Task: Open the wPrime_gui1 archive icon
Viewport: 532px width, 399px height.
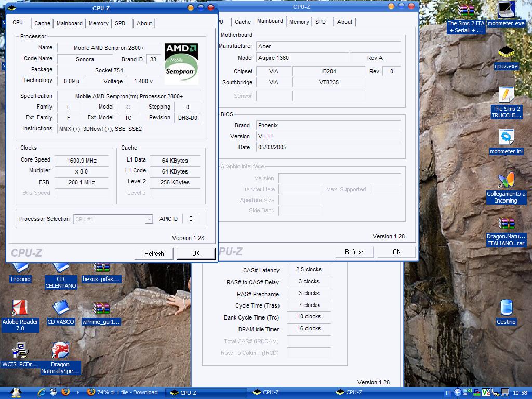Action: coord(101,312)
